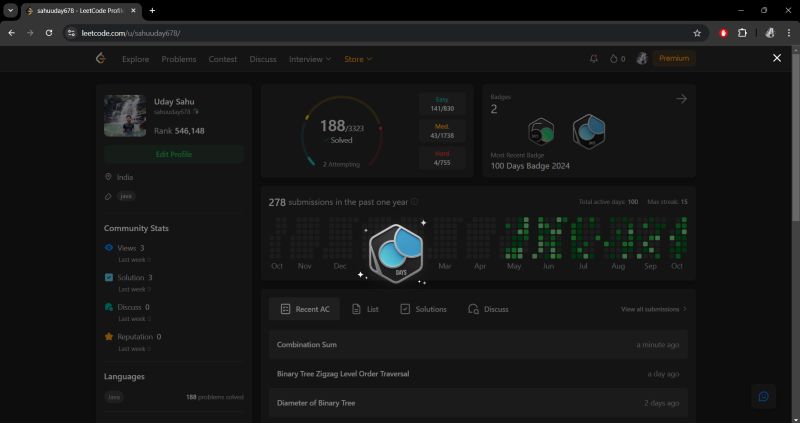Open Combination Sum submission
Image resolution: width=800 pixels, height=423 pixels.
coord(478,344)
